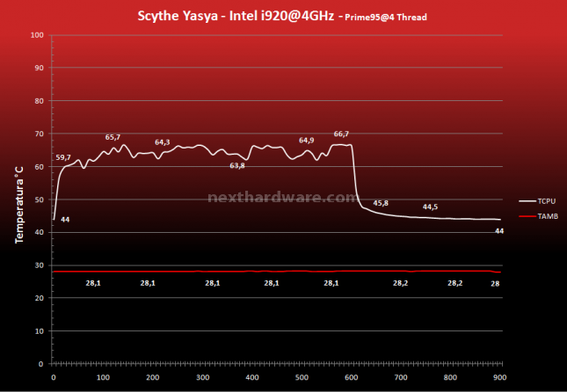Screen dimensions: 567x392
Task: Click 100 on the vertical temperature axis
Action: 37,35
